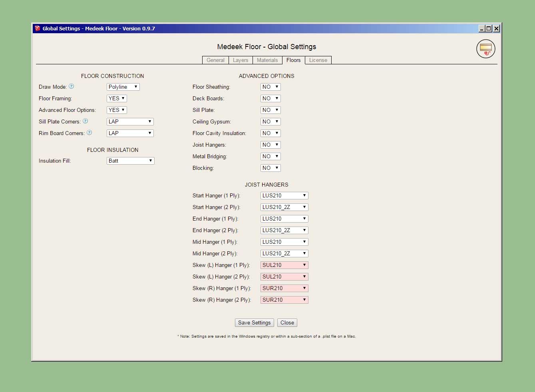Open Skew (R) Hanger (1 Ply) dropdown

tap(284, 288)
